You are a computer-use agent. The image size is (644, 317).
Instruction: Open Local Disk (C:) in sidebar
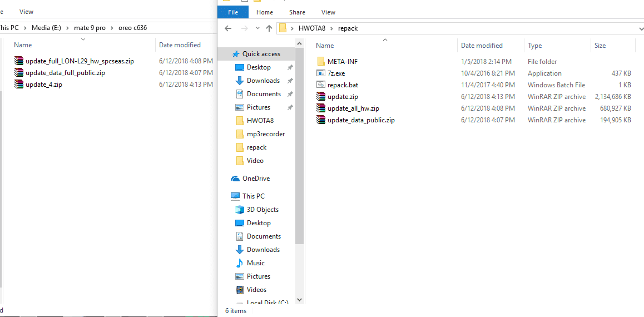267,302
